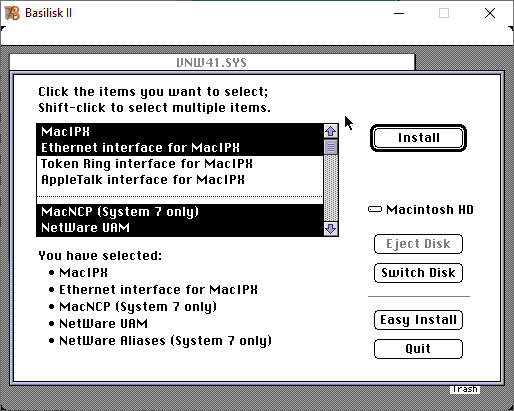Viewport: 514px width, 411px height.
Task: Click the Quit button
Action: click(418, 349)
